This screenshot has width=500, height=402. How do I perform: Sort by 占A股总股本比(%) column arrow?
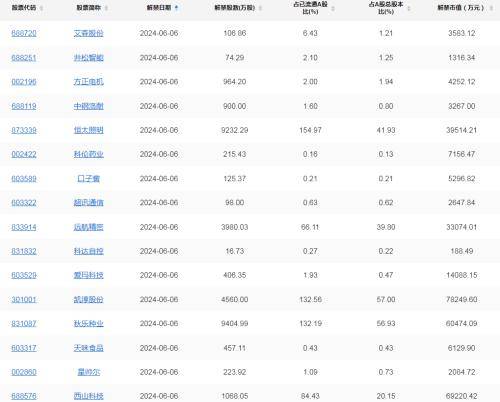(x=409, y=9)
